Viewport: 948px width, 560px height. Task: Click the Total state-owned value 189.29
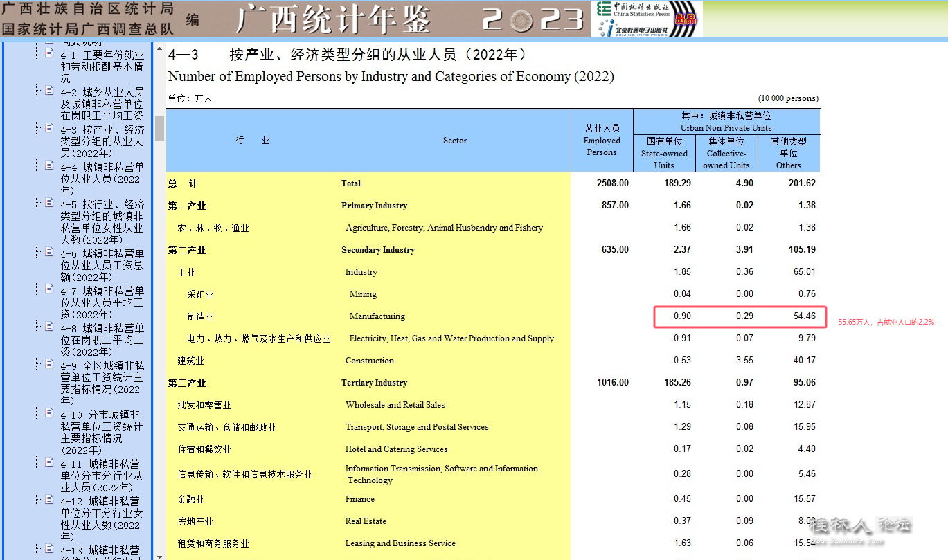tap(677, 183)
